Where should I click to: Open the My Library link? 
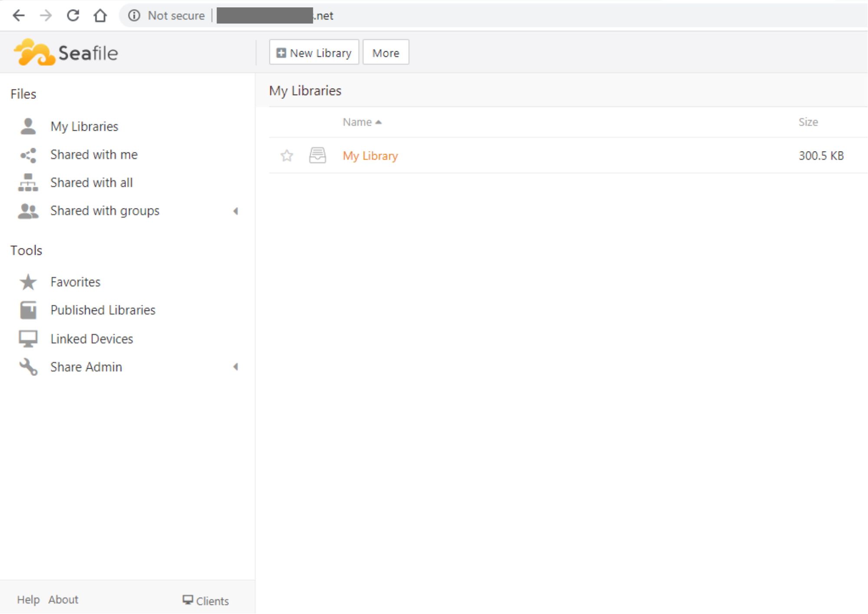[x=370, y=156]
